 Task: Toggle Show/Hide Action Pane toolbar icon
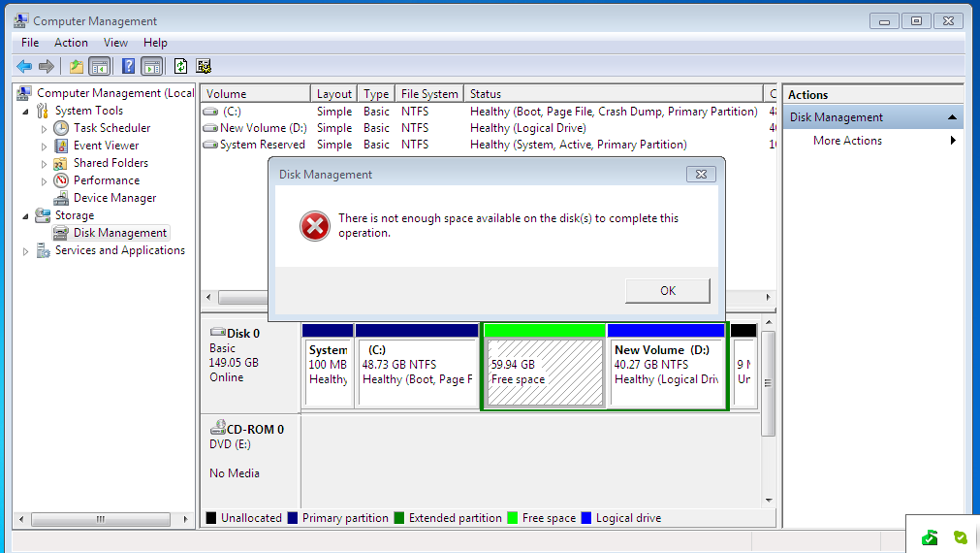152,66
